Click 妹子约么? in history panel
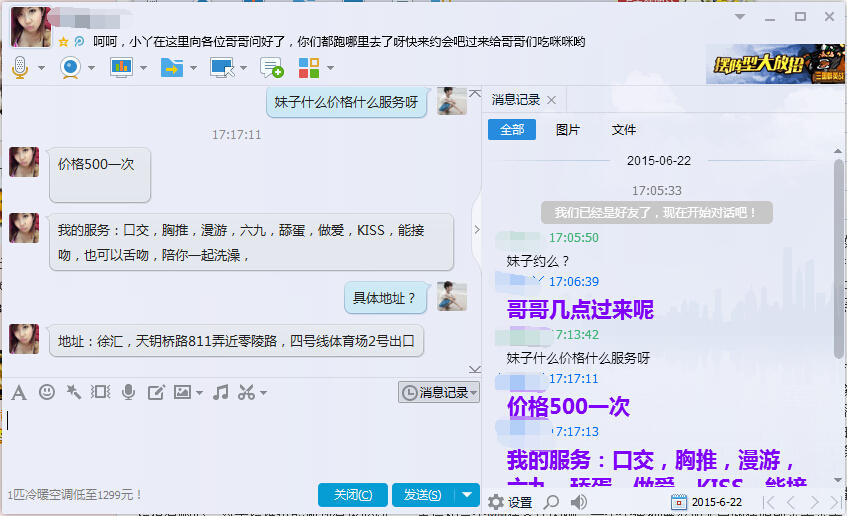The width and height of the screenshot is (847, 516). (x=537, y=262)
